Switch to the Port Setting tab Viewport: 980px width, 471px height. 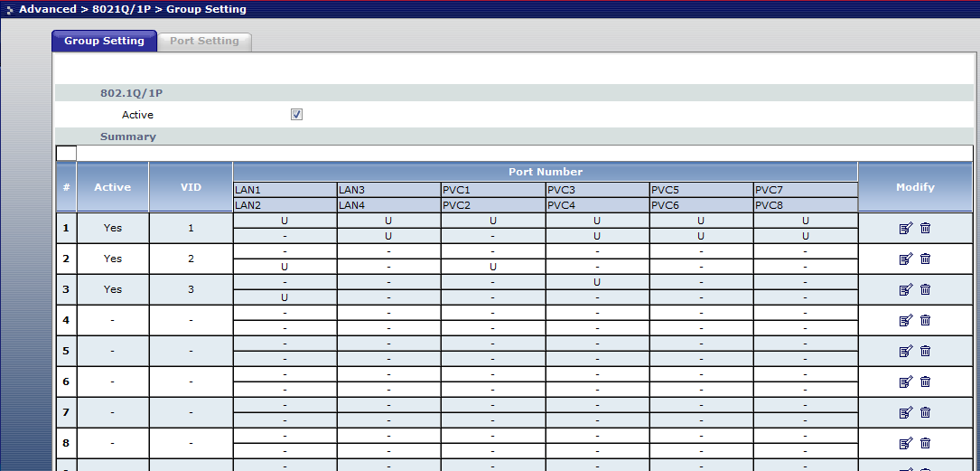coord(204,41)
